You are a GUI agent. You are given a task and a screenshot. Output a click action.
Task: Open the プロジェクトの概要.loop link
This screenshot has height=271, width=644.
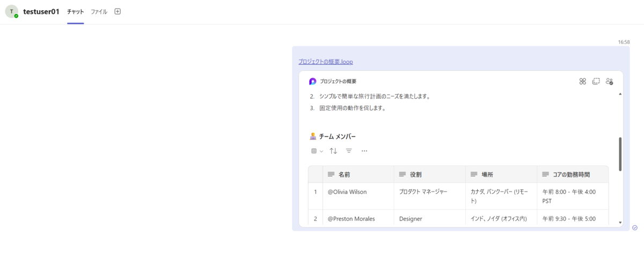326,62
